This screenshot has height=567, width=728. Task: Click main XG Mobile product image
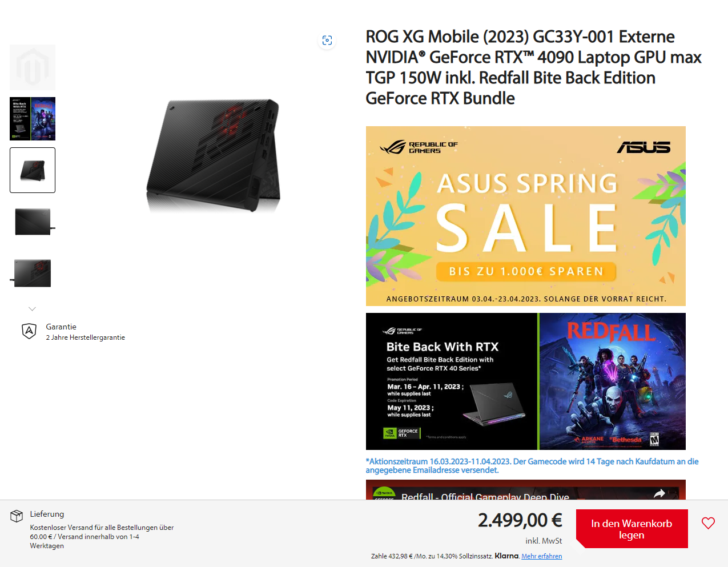pyautogui.click(x=213, y=155)
